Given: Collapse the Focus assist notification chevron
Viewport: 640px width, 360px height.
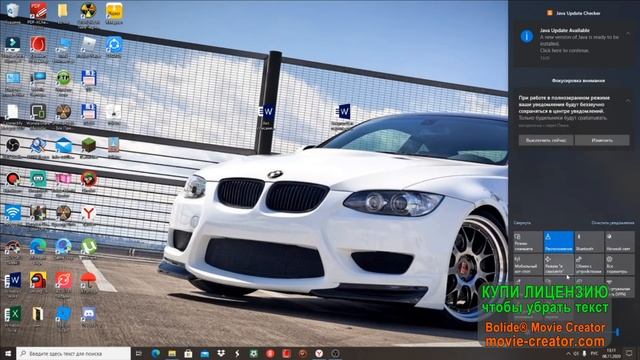Looking at the screenshot, I should (x=628, y=100).
